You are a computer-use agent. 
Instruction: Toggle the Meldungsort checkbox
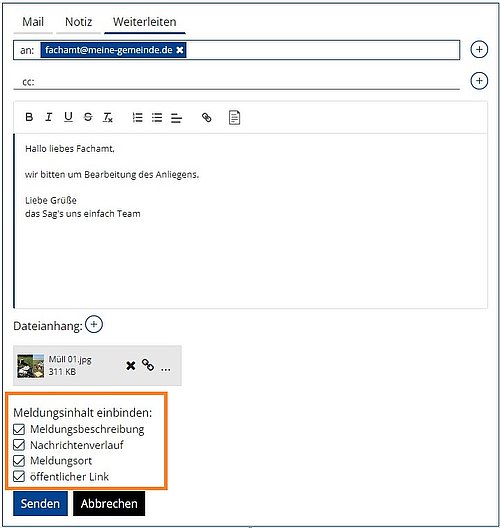tap(19, 461)
